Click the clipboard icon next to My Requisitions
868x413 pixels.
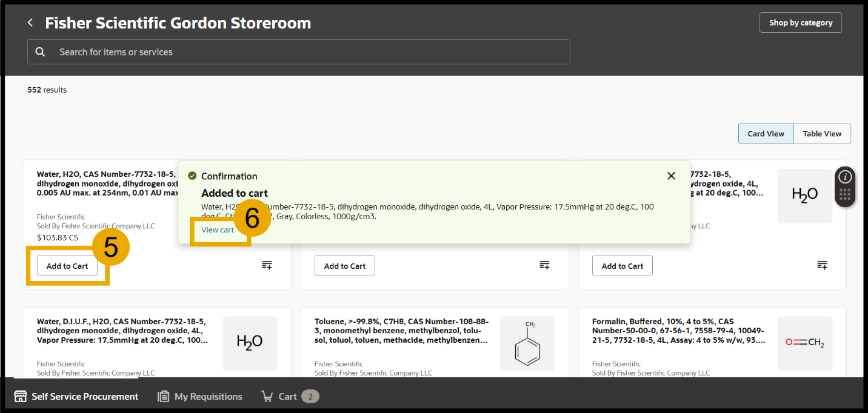coord(162,396)
